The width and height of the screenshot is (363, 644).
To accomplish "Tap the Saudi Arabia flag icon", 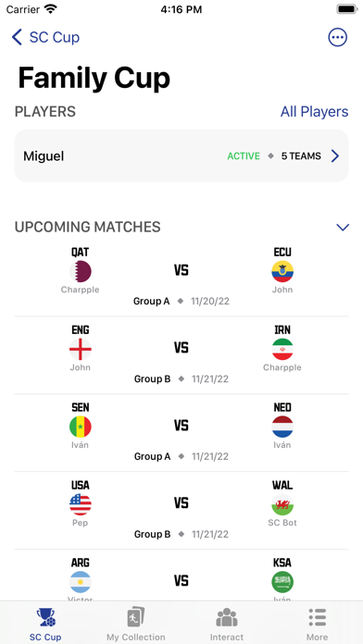I will point(282,582).
